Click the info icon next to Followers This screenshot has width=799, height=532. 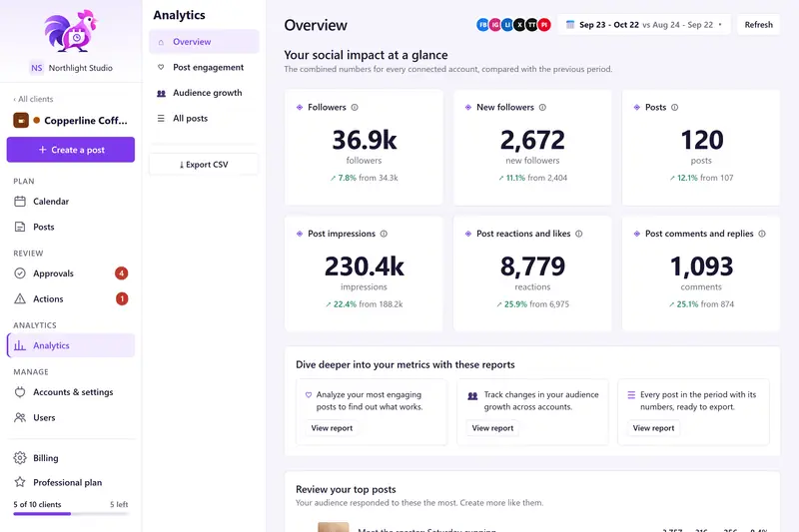[355, 108]
